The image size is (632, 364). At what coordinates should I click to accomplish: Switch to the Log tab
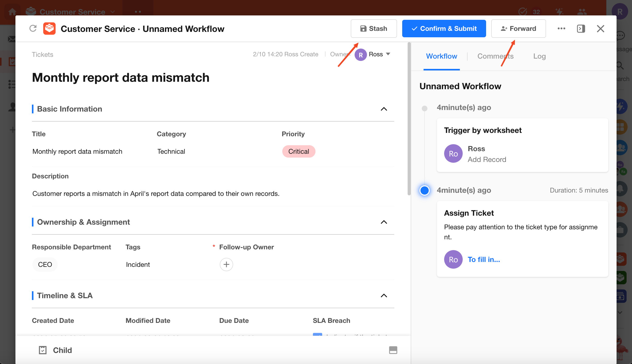tap(539, 56)
